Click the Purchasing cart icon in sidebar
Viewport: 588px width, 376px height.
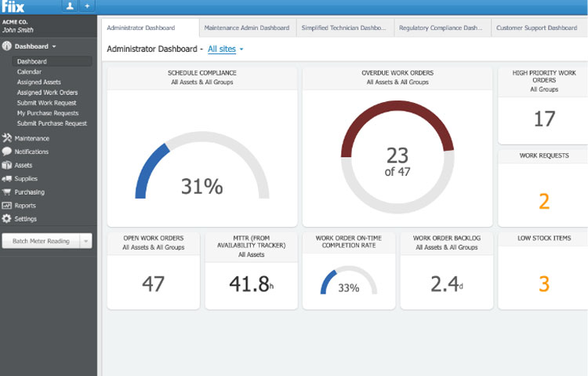[x=7, y=192]
